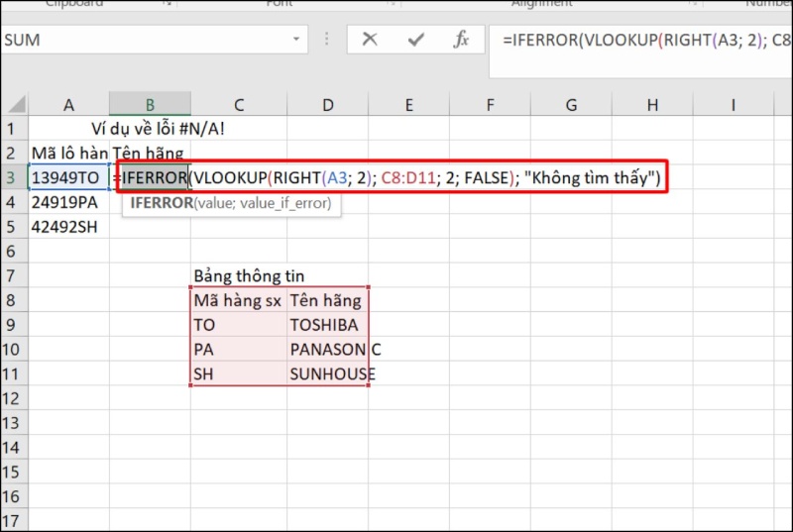Select column D header
793x532 pixels.
tap(327, 105)
